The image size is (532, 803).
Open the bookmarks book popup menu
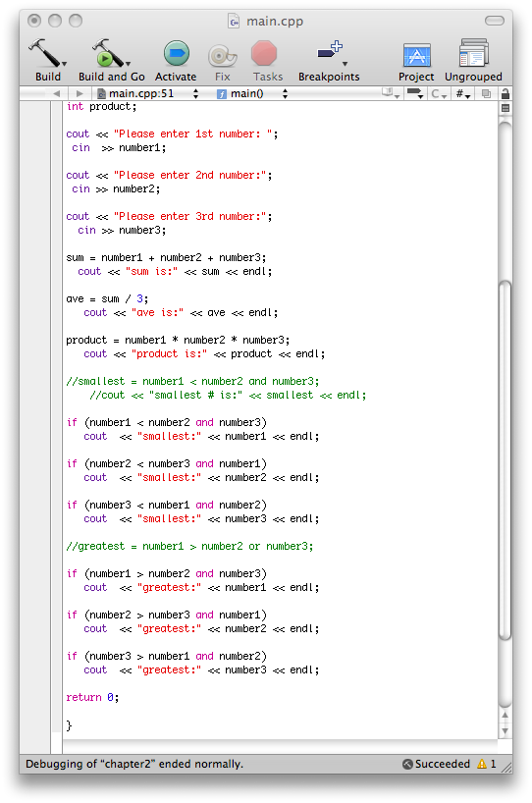pos(391,93)
